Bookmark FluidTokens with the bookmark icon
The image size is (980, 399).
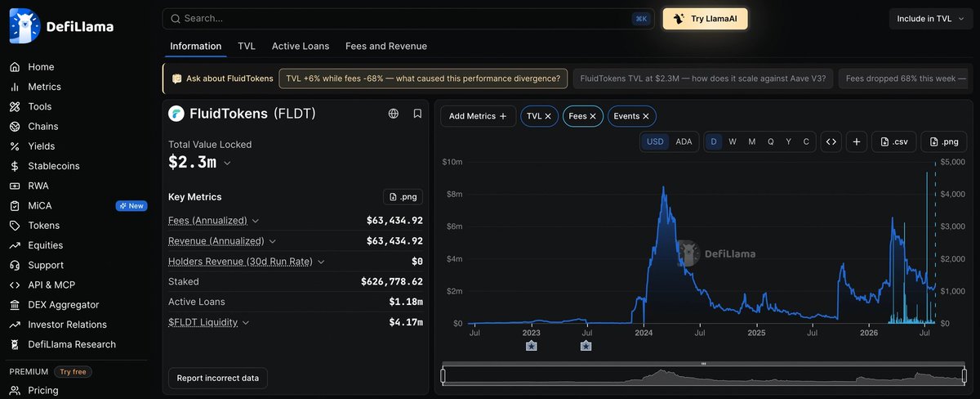tap(417, 114)
